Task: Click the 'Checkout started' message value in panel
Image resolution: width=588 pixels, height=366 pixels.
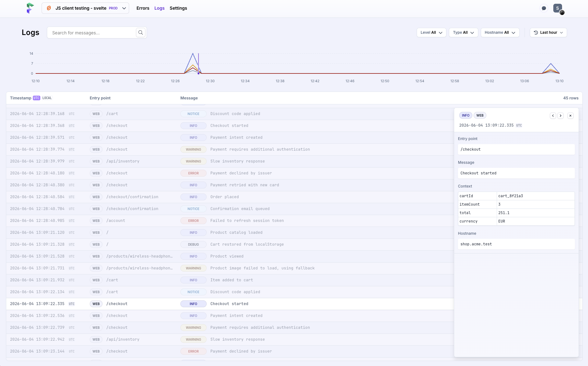Action: click(516, 173)
